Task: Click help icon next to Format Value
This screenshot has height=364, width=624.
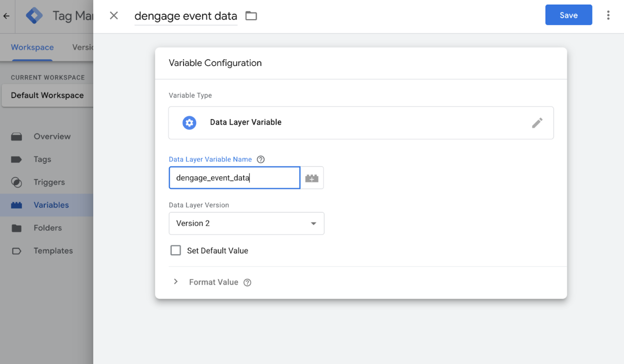Action: pyautogui.click(x=248, y=282)
